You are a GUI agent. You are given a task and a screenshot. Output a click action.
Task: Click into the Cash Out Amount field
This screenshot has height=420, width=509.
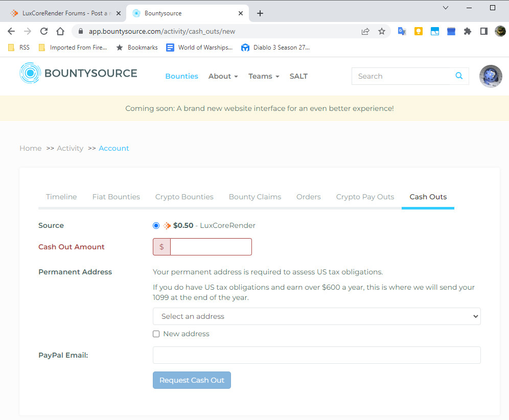pyautogui.click(x=211, y=247)
